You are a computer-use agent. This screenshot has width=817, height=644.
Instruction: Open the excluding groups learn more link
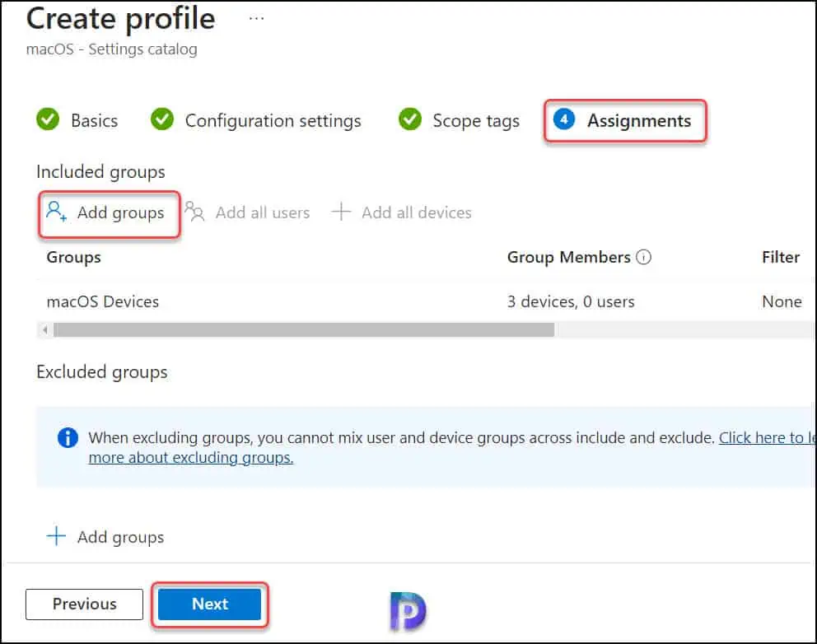(191, 457)
